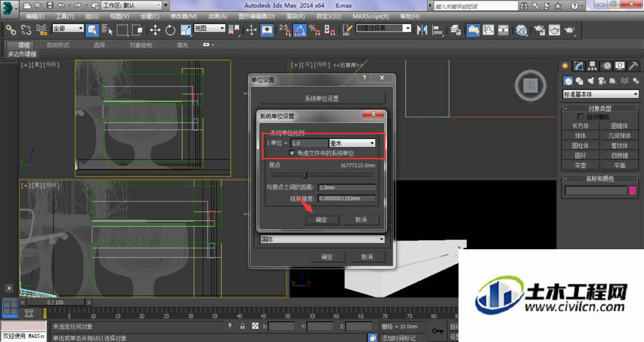Open the 视图 reference coordinate system dropdown
This screenshot has width=644, height=342.
tap(209, 28)
